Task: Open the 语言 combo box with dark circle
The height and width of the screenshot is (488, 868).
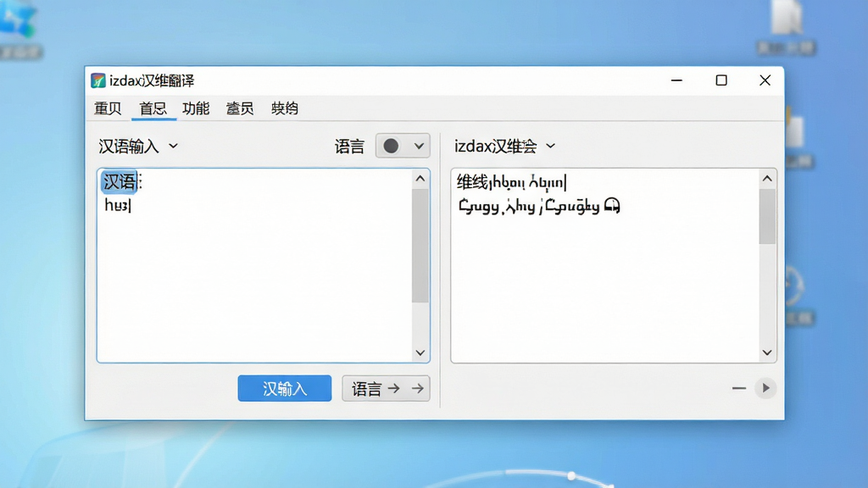Action: [403, 146]
